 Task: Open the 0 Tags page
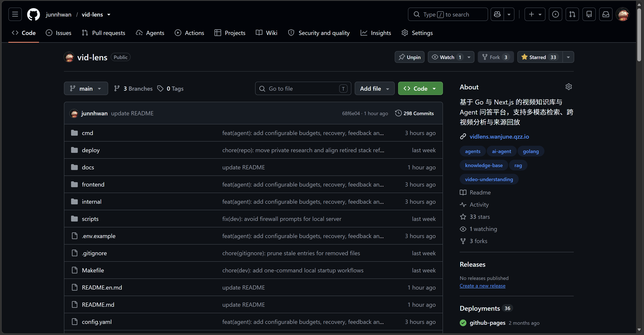tap(170, 89)
